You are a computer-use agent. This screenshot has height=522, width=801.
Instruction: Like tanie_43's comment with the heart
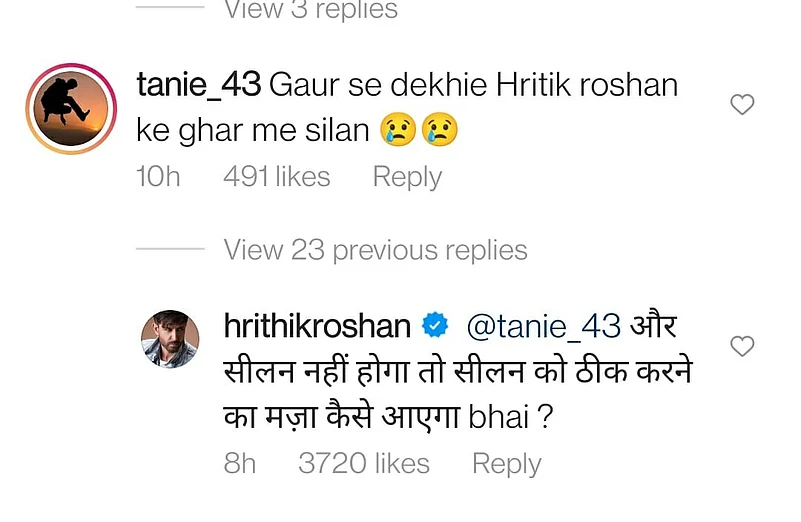point(742,105)
